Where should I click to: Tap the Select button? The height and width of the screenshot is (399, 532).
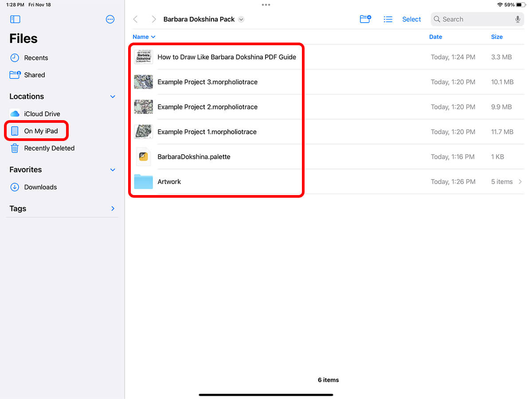(x=411, y=20)
